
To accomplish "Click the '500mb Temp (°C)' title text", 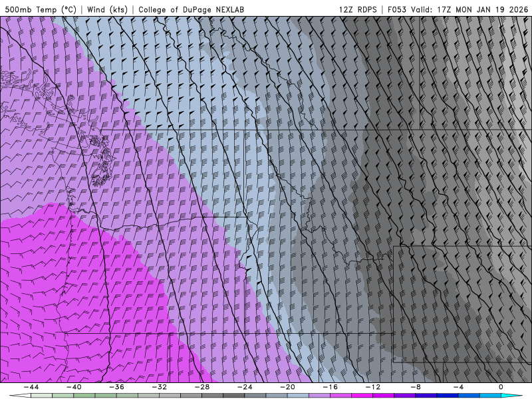I will coord(41,9).
